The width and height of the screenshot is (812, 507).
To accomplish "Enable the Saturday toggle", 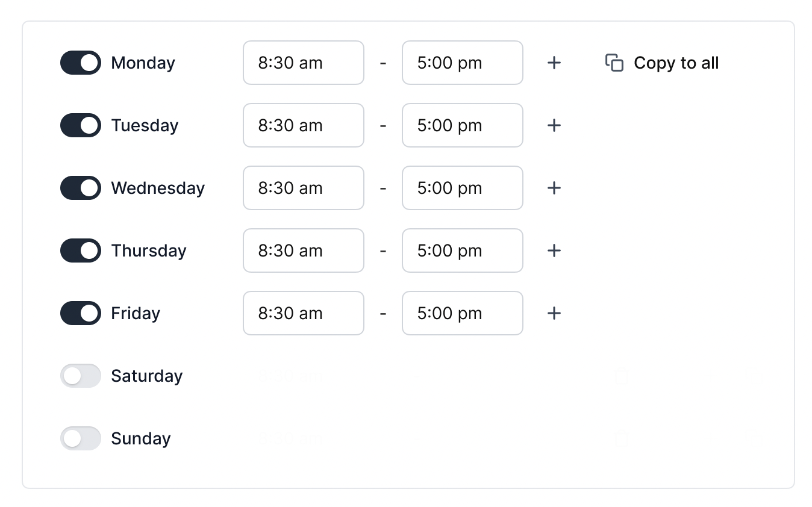I will click(80, 376).
